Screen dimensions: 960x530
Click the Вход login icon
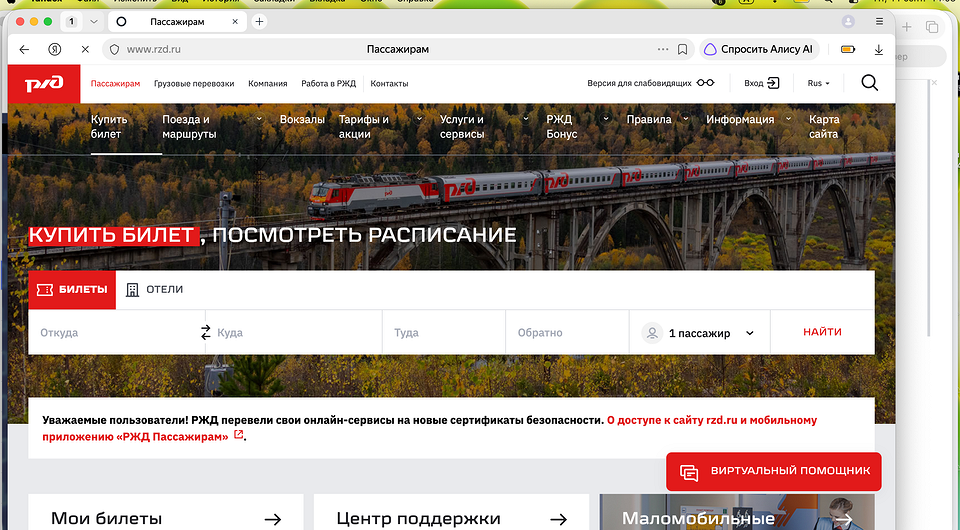pyautogui.click(x=773, y=83)
